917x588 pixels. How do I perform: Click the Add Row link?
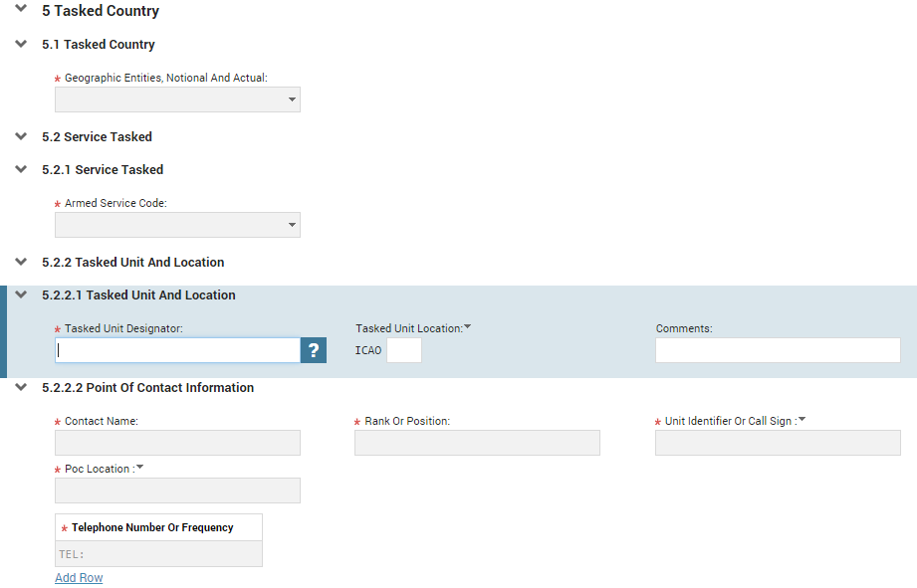[x=79, y=577]
